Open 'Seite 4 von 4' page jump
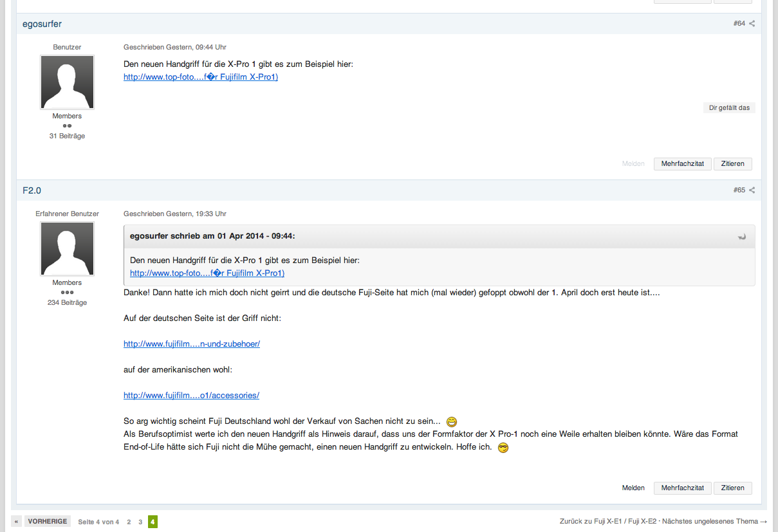This screenshot has height=532, width=778. tap(98, 522)
